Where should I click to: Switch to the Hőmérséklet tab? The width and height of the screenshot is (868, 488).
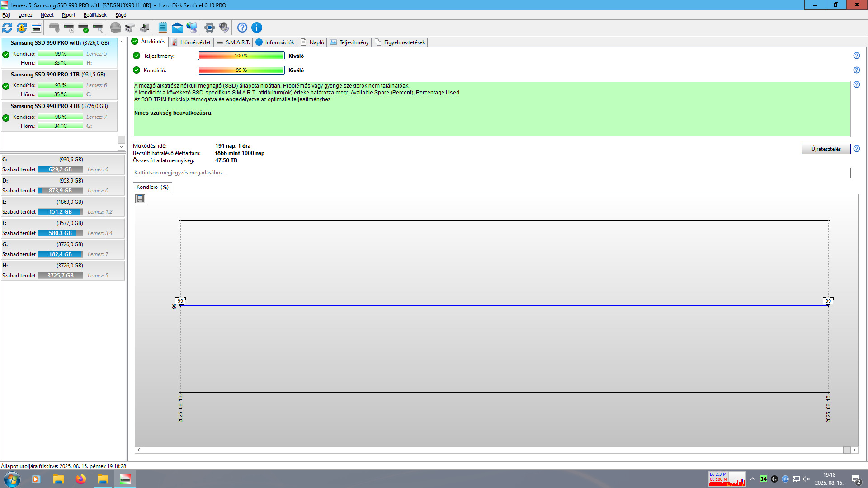tap(191, 42)
